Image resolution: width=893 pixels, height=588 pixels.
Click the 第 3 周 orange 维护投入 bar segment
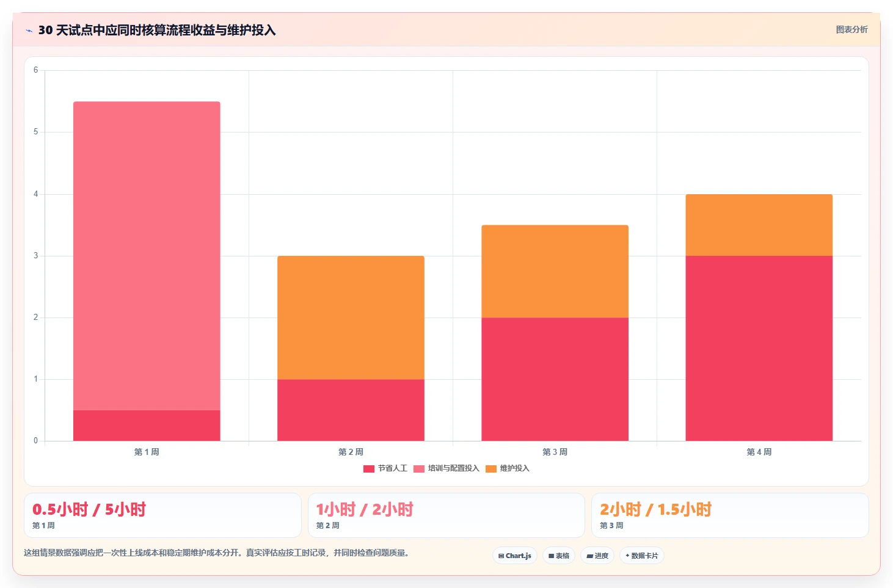pos(555,271)
